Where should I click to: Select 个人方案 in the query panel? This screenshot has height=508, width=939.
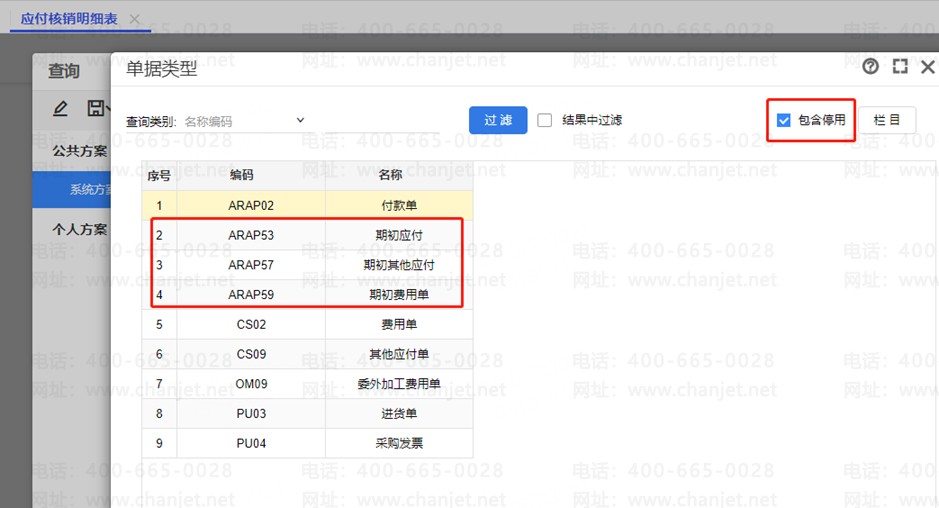(x=79, y=229)
